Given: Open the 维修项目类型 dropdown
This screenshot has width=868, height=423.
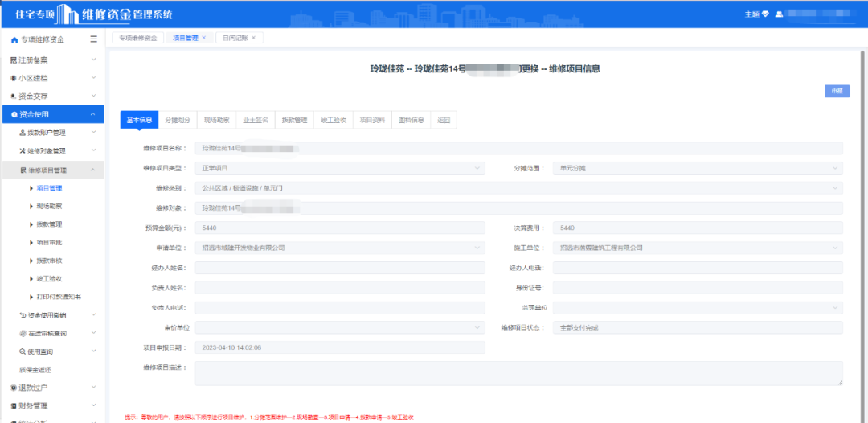Looking at the screenshot, I should tap(340, 168).
